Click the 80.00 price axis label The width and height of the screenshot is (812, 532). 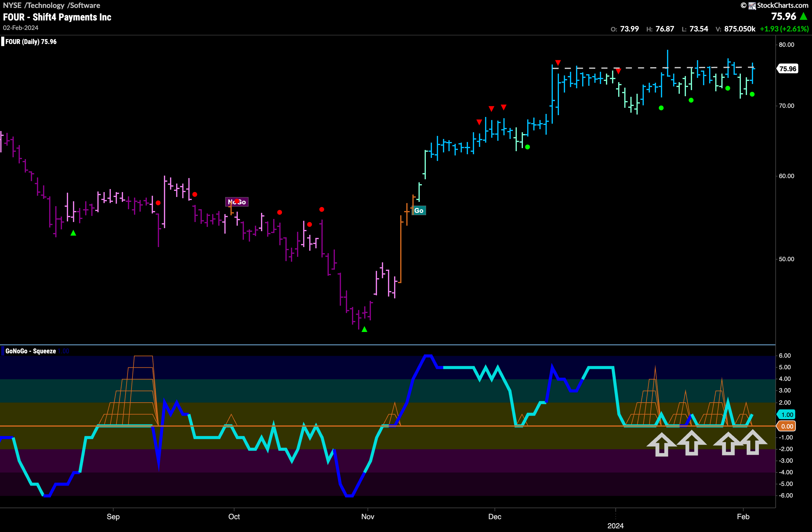point(786,45)
